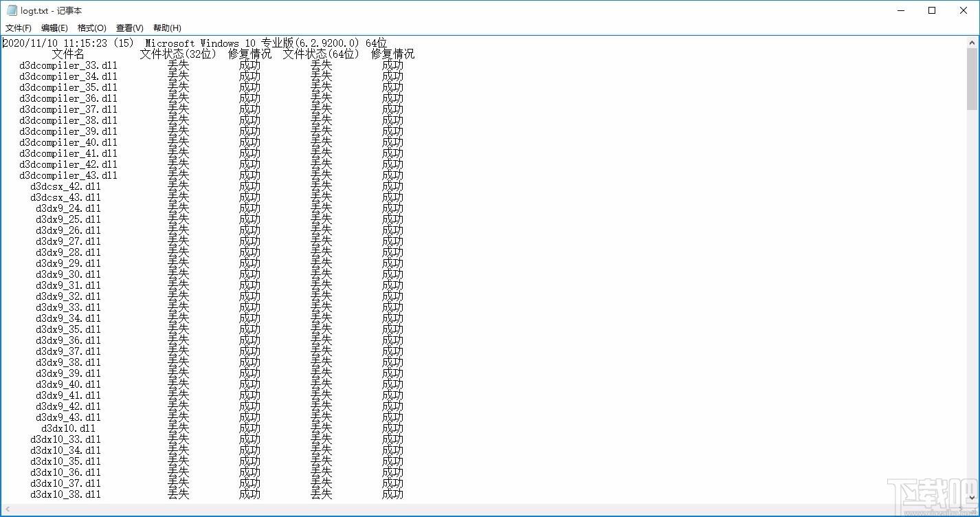Click d3dcompiler_41.dll file name

click(68, 153)
